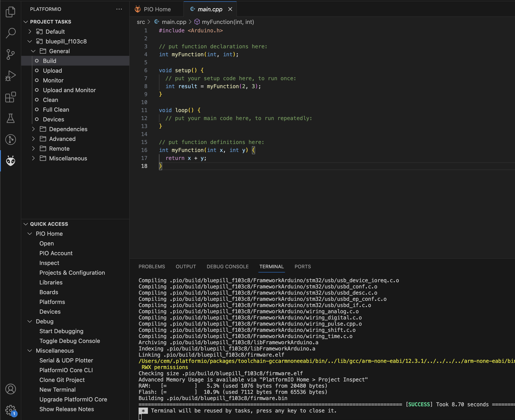Image resolution: width=515 pixels, height=420 pixels.
Task: Collapse the QUICK ACCESS section
Action: (26, 224)
